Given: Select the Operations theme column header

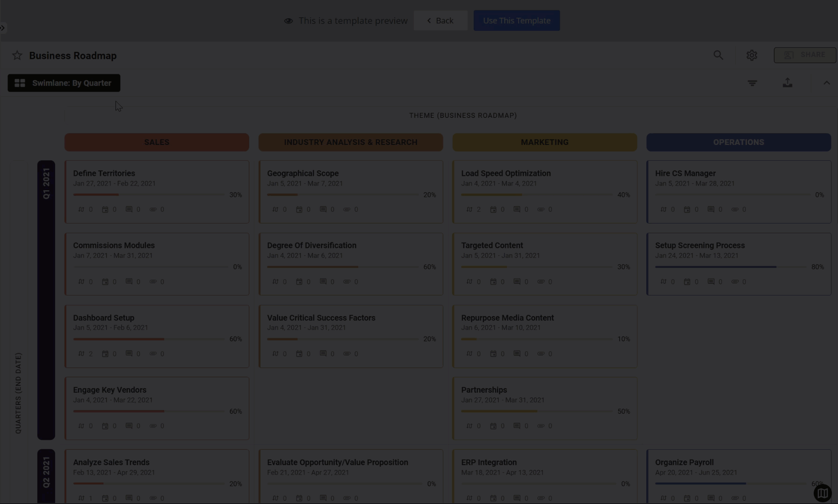Looking at the screenshot, I should coord(738,142).
